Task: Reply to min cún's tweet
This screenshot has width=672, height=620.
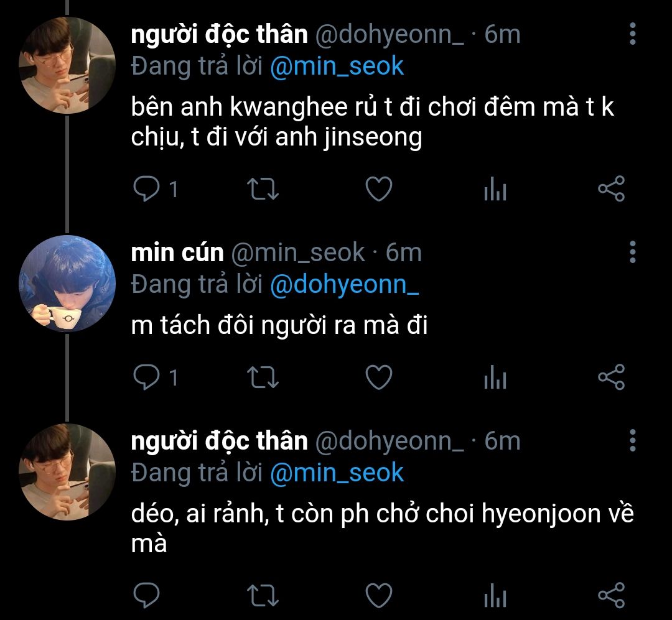Action: [x=147, y=377]
